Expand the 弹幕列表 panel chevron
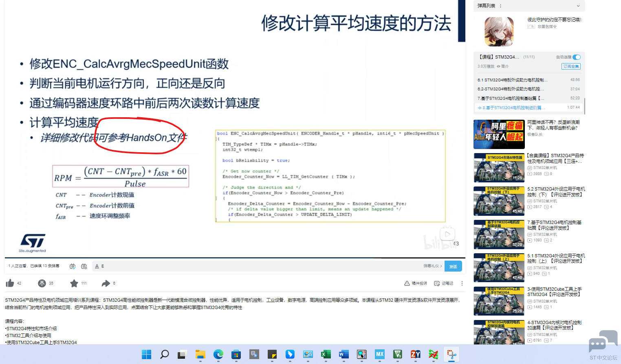Image resolution: width=621 pixels, height=364 pixels. pos(578,6)
